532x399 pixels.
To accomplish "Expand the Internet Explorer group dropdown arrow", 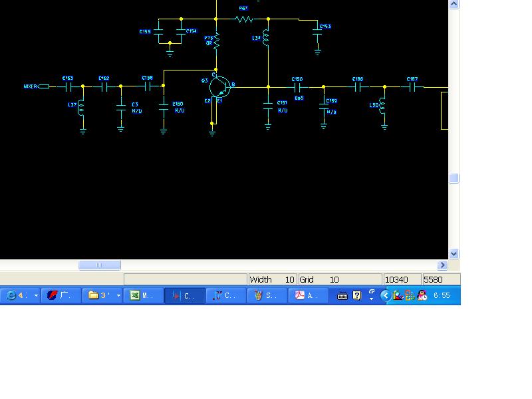I will [36, 295].
